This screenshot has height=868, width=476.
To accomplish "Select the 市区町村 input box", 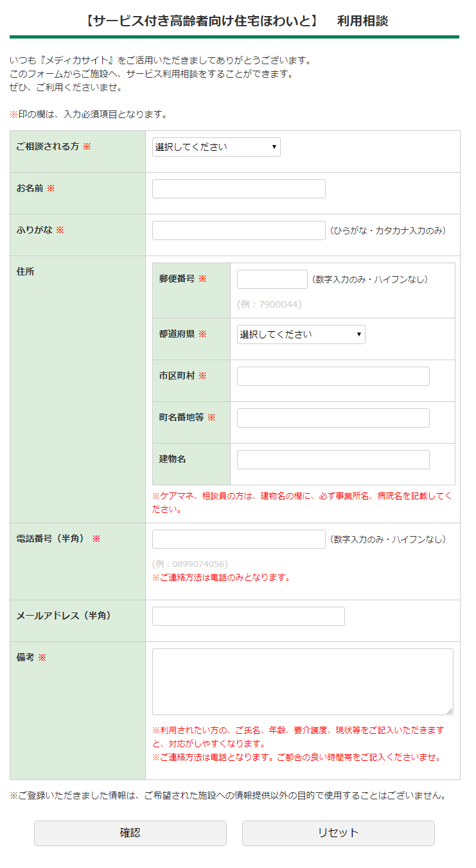I will click(333, 376).
